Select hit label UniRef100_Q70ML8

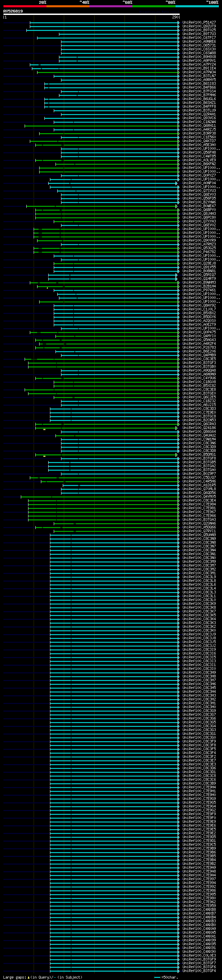coord(199,489)
